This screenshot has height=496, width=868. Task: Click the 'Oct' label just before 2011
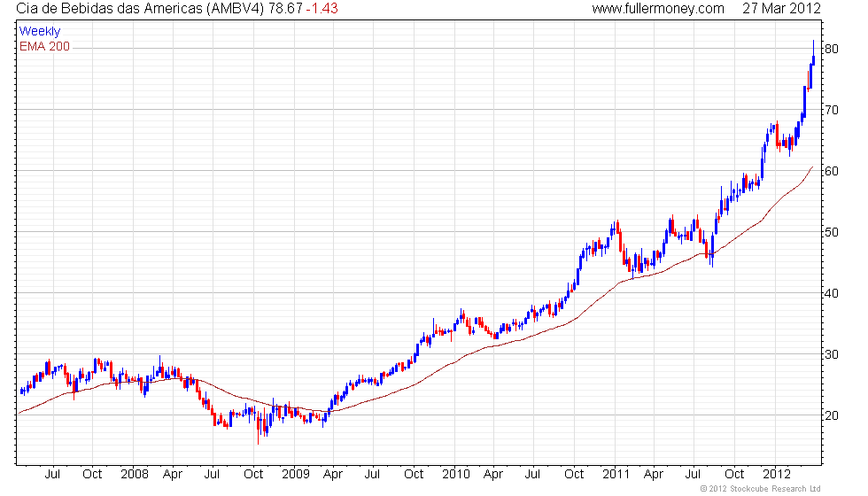(x=574, y=475)
